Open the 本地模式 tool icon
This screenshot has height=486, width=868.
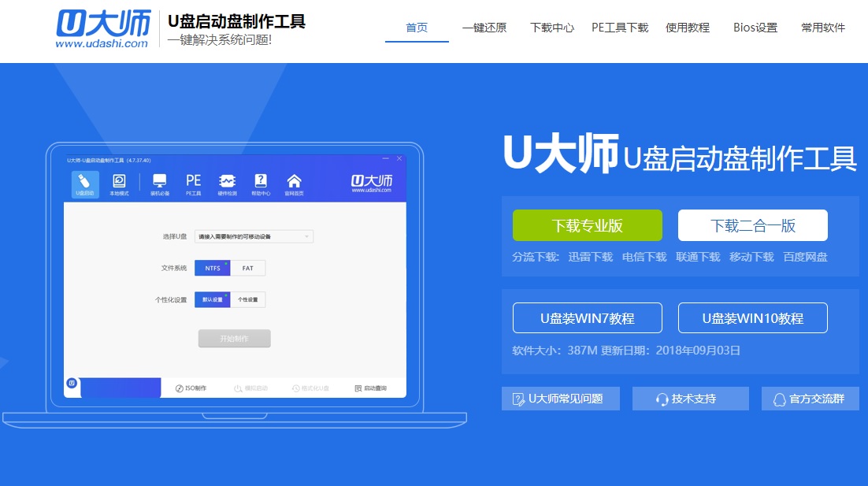point(119,184)
